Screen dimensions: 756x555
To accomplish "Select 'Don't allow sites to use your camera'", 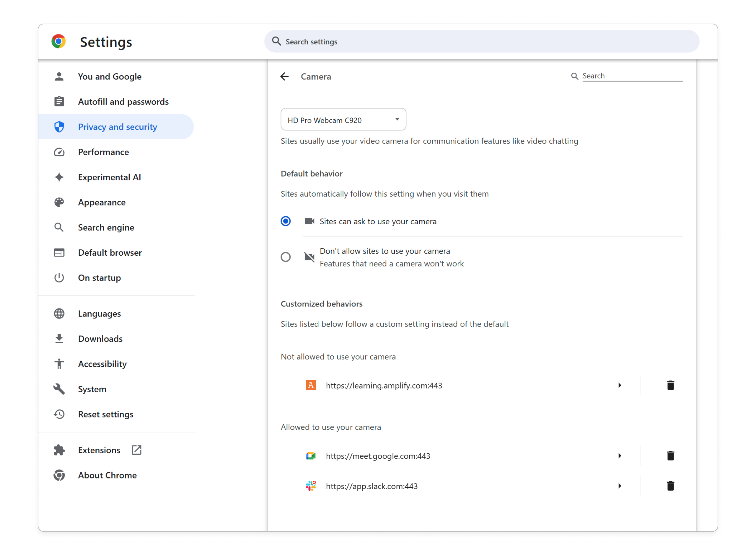I will (x=286, y=257).
